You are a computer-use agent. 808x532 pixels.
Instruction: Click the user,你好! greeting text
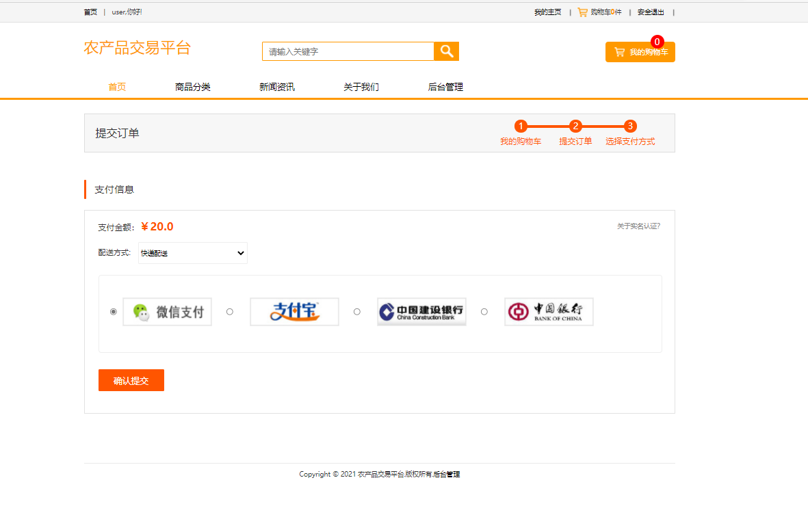(x=127, y=12)
